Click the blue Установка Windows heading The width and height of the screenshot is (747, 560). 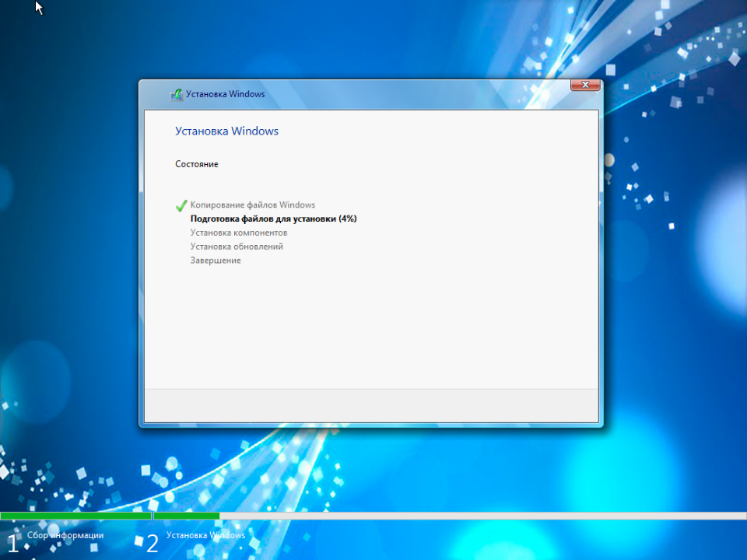click(226, 131)
